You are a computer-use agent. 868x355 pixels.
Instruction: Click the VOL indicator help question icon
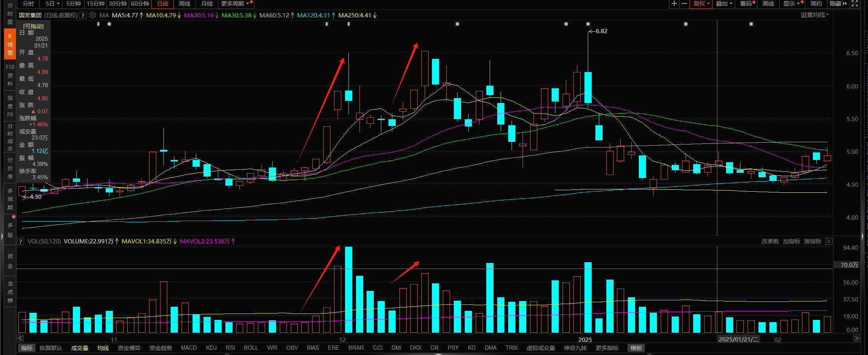[21, 241]
